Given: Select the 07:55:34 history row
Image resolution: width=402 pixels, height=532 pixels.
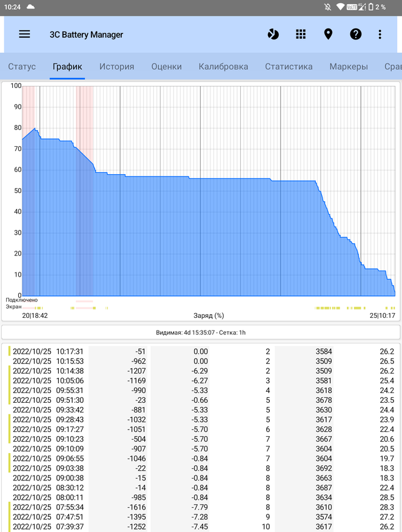Looking at the screenshot, I should (x=201, y=507).
